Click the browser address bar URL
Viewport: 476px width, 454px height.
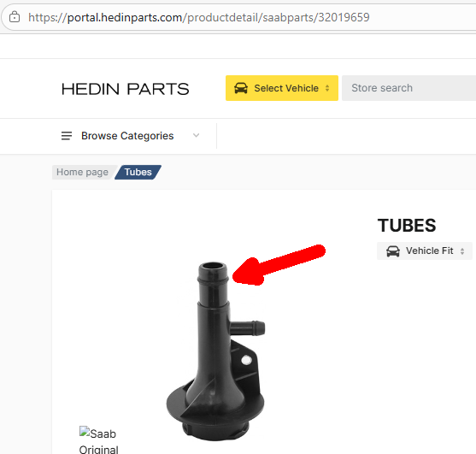click(199, 17)
